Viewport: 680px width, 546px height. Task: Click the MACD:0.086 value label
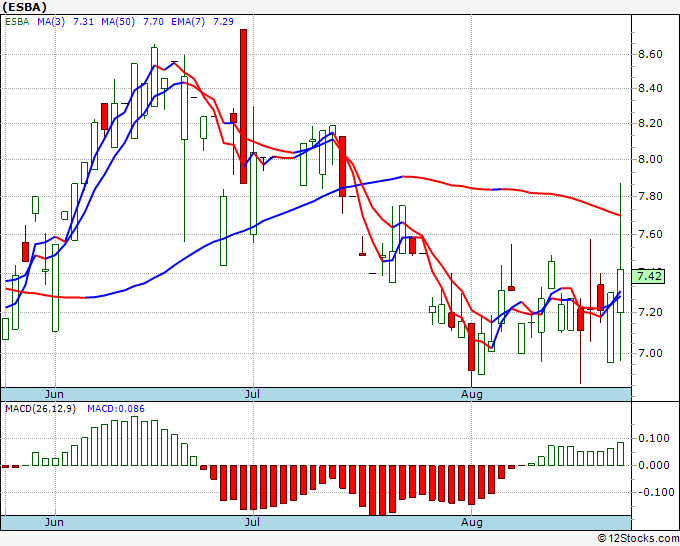(116, 409)
